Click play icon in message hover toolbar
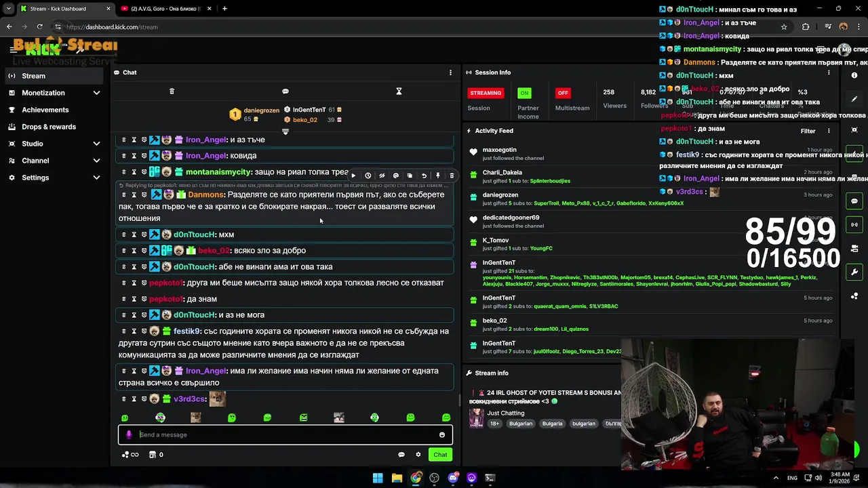This screenshot has width=868, height=488. click(353, 176)
